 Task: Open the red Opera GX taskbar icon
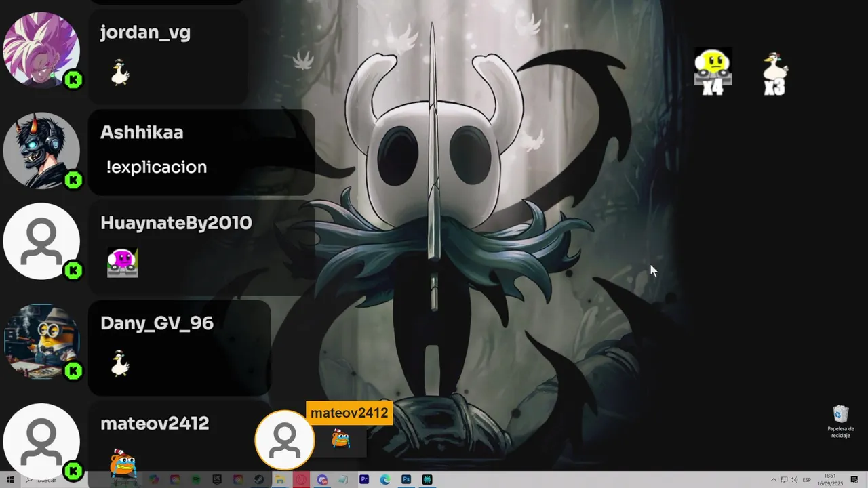pyautogui.click(x=300, y=479)
